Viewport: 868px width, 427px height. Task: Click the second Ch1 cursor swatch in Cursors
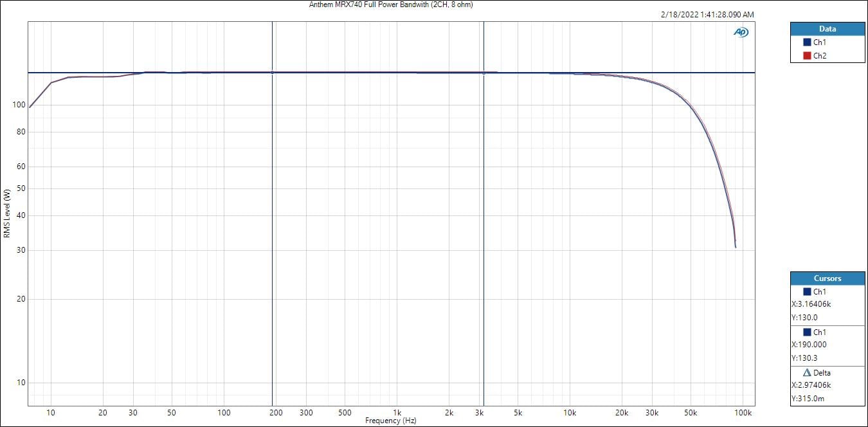(807, 332)
